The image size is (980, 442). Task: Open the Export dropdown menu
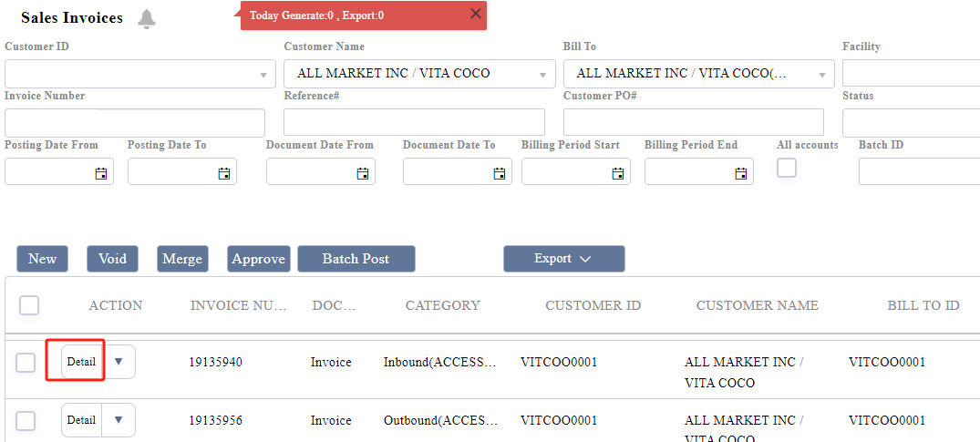coord(563,259)
